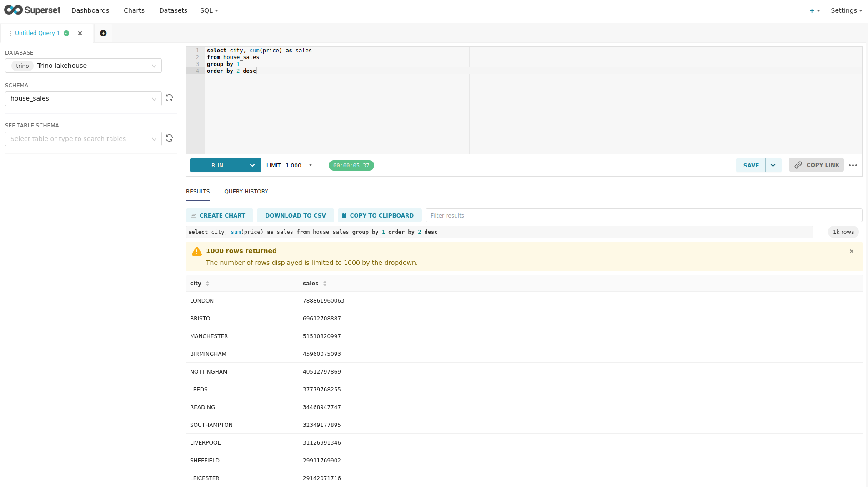Open the Untitled Query 1 tab menu

[10, 33]
